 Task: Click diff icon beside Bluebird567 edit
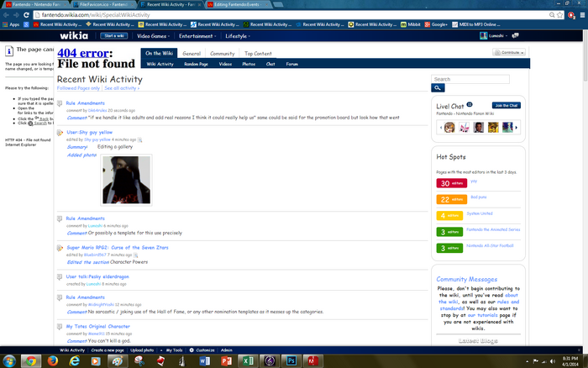[x=136, y=255]
